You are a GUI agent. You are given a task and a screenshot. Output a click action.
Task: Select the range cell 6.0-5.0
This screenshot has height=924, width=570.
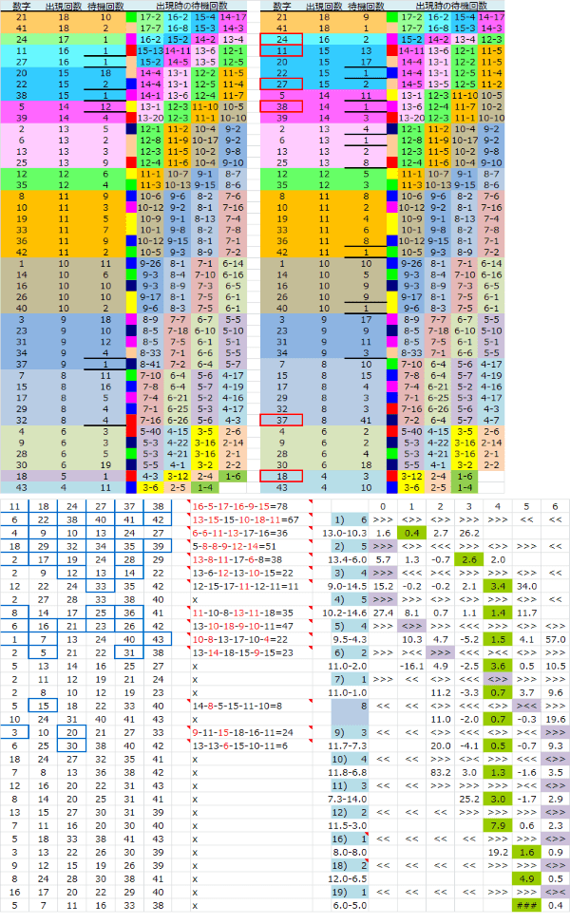pyautogui.click(x=351, y=906)
